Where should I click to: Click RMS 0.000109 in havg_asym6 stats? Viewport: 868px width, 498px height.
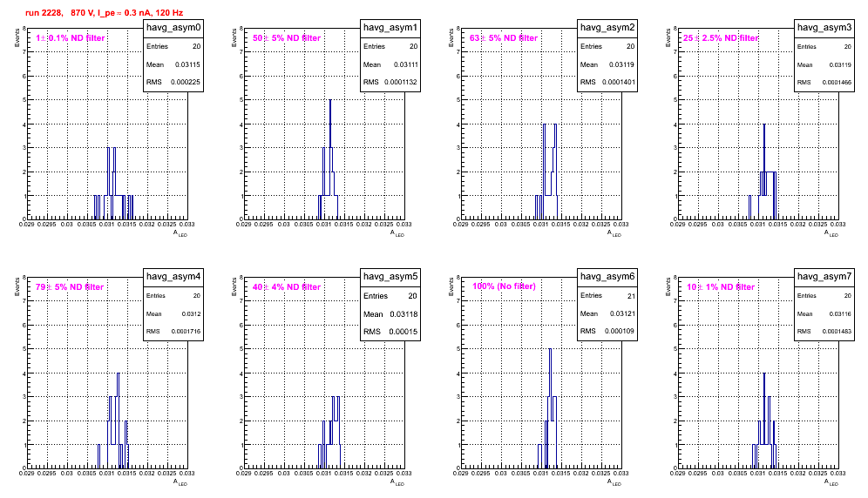pos(607,332)
